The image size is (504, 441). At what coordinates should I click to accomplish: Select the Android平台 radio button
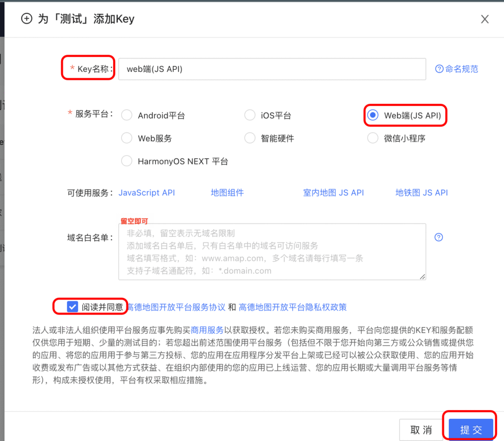(x=126, y=115)
